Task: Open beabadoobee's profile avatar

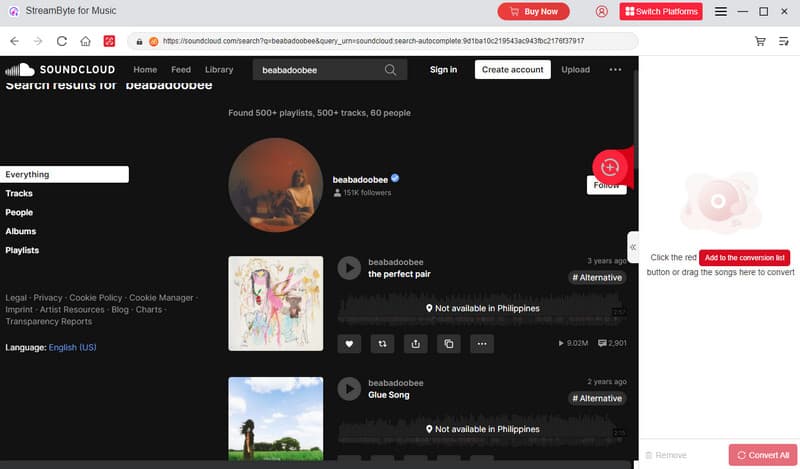Action: [276, 185]
